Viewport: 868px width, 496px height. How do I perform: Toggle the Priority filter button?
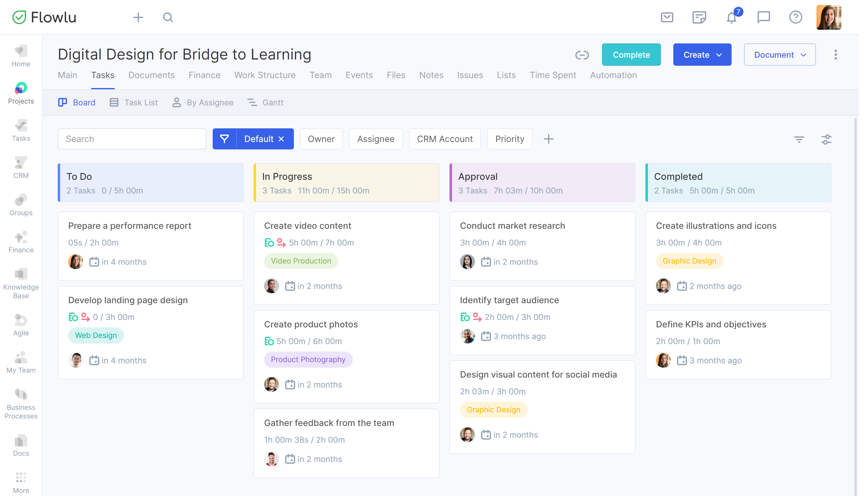click(x=509, y=138)
